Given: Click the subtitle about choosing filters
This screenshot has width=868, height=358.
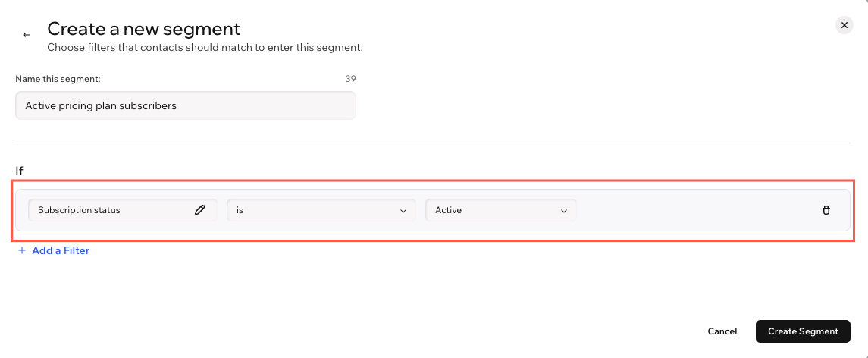Looking at the screenshot, I should tap(205, 48).
